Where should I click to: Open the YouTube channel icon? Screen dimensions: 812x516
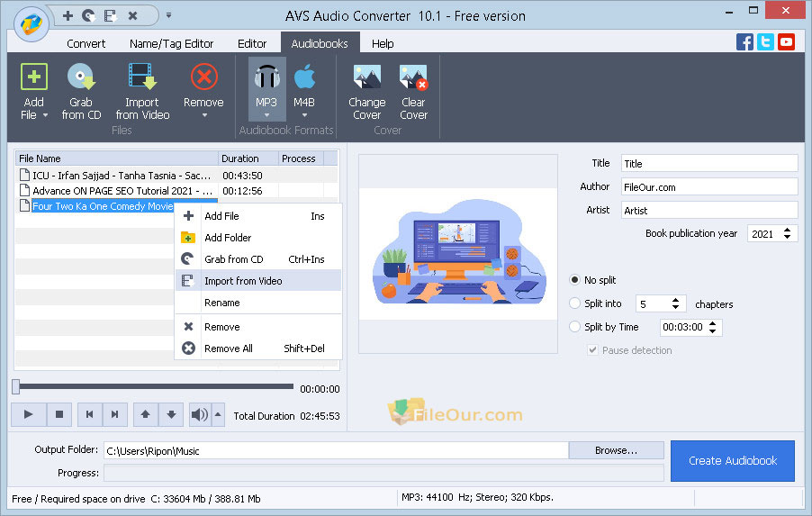786,42
